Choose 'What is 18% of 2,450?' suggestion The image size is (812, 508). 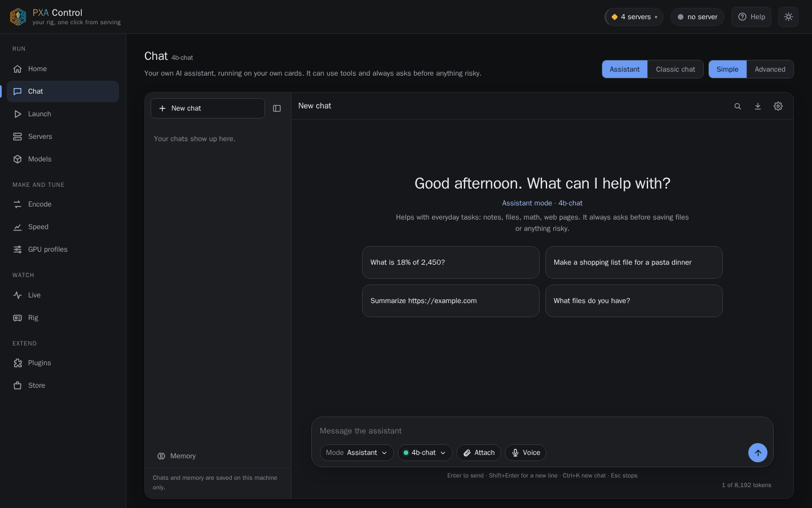tap(451, 262)
